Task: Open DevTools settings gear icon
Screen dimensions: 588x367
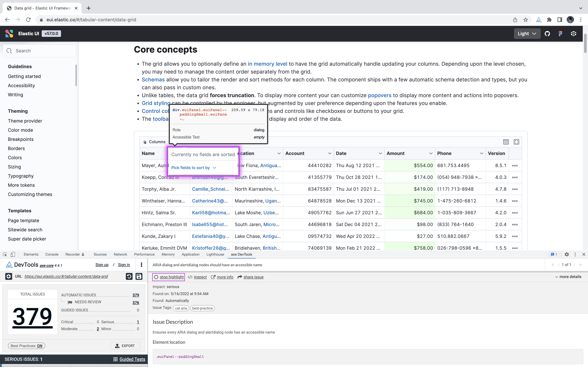Action: tap(567, 254)
